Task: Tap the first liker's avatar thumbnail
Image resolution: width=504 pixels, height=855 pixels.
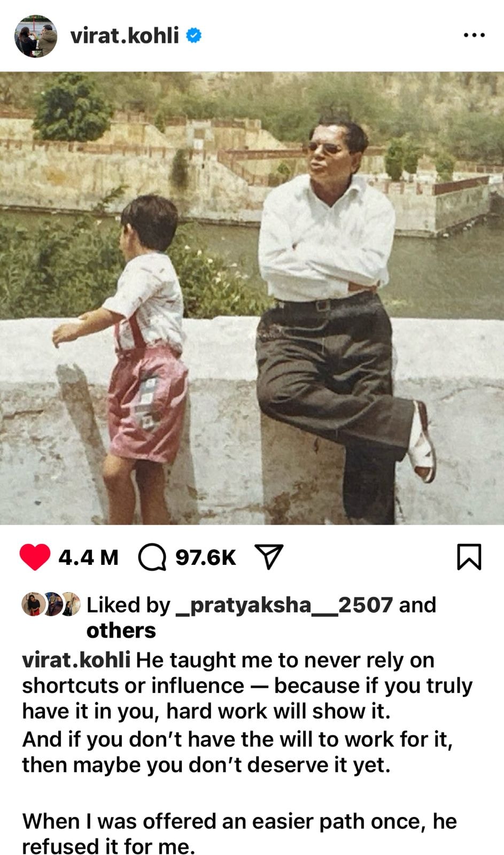Action: (33, 604)
